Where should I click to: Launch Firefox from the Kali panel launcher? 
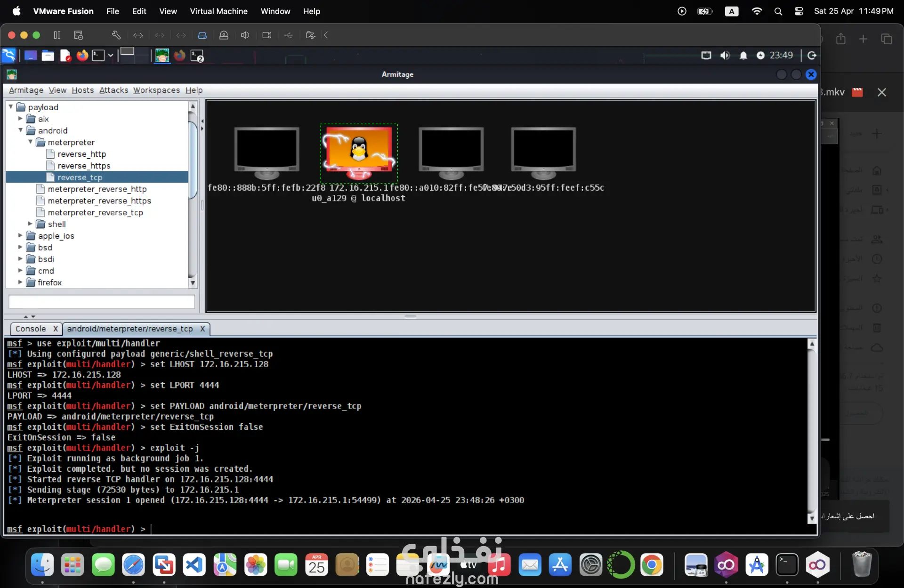[82, 56]
